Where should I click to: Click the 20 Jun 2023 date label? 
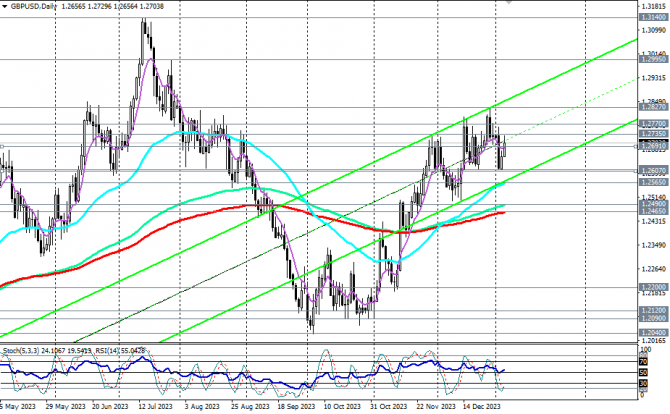(x=110, y=406)
